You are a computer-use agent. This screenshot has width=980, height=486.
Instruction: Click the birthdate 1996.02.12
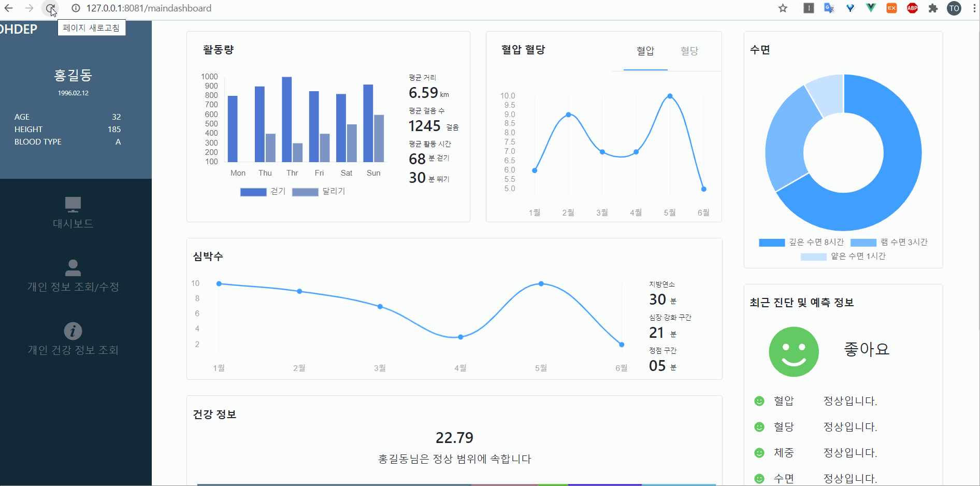tap(73, 93)
